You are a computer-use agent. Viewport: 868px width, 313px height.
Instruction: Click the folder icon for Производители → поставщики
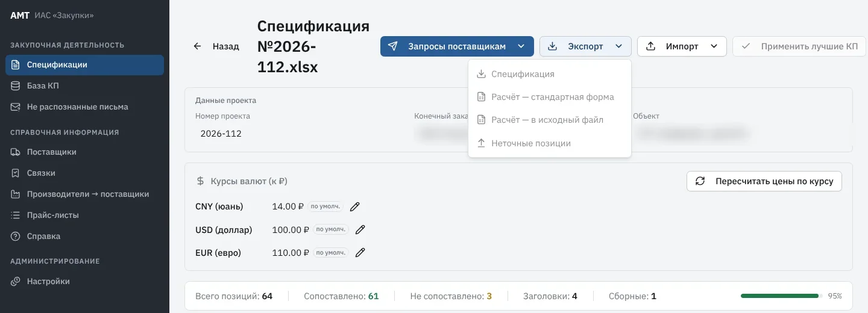point(16,194)
